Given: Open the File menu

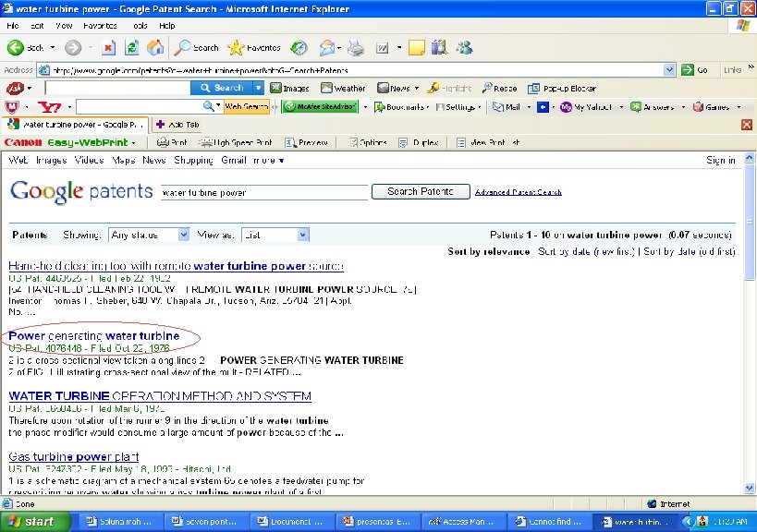Looking at the screenshot, I should tap(13, 26).
